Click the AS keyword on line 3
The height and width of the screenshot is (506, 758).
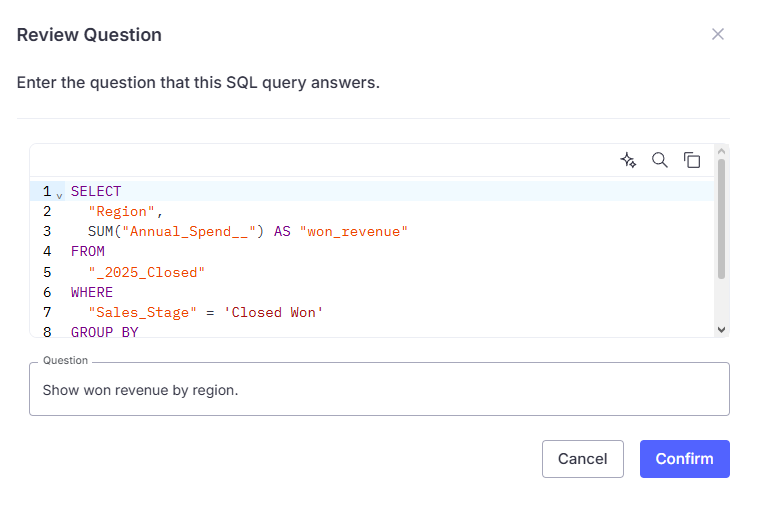tap(282, 231)
